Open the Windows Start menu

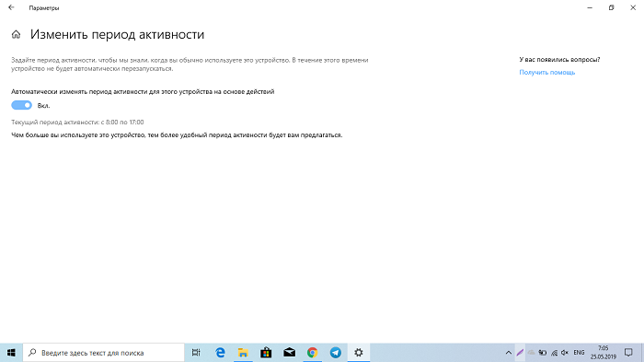click(x=11, y=353)
